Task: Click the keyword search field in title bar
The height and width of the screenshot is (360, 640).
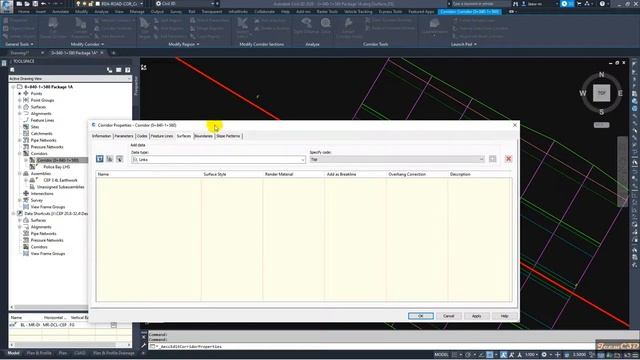Action: tap(480, 4)
